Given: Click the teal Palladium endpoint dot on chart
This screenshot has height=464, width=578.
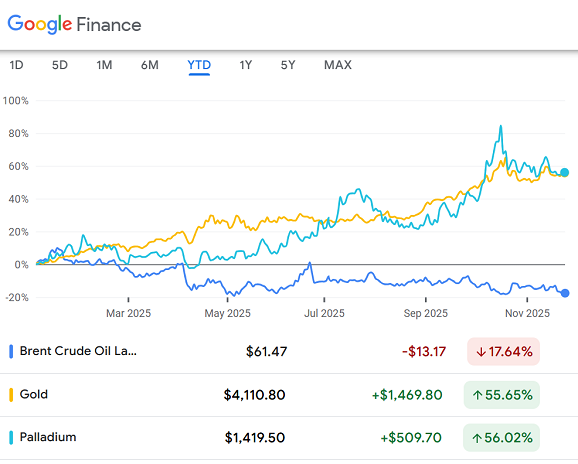Looking at the screenshot, I should (565, 172).
